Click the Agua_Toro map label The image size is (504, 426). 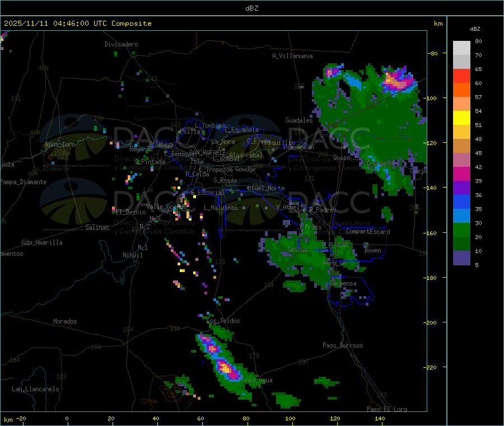pyautogui.click(x=60, y=144)
